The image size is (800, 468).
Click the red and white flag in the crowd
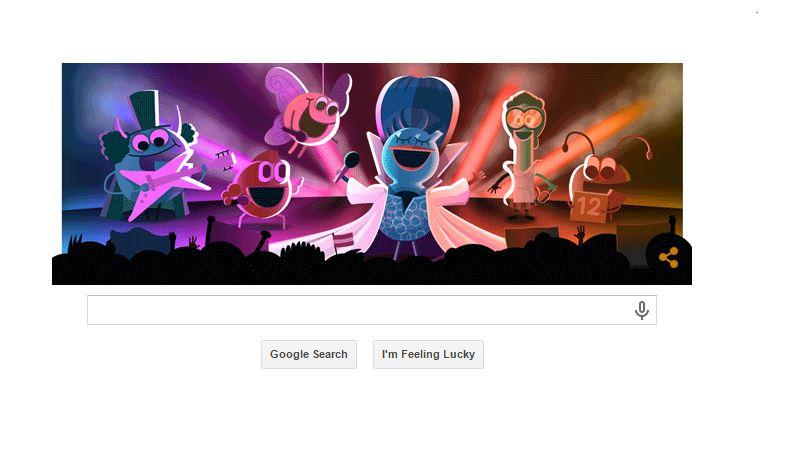(343, 241)
